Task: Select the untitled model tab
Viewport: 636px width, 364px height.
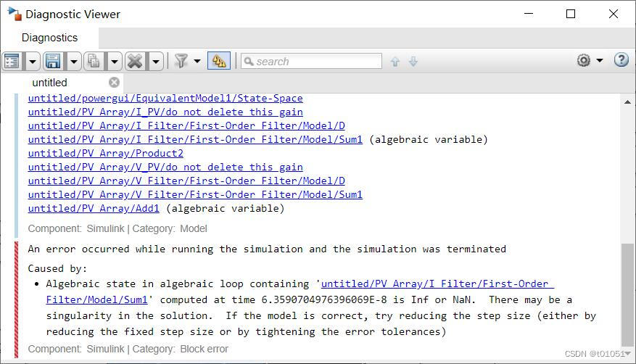Action: [x=49, y=83]
